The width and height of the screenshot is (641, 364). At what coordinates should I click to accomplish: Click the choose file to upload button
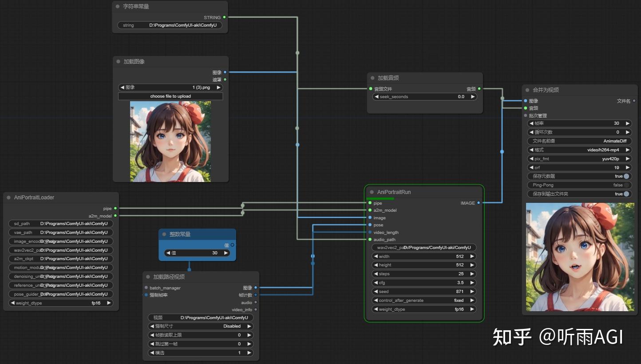[170, 96]
